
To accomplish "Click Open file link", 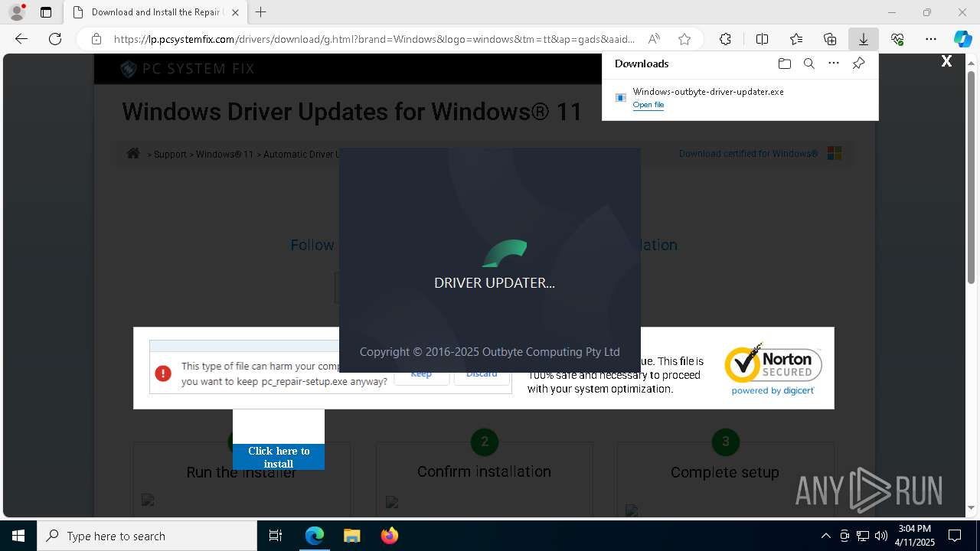I will [x=648, y=105].
